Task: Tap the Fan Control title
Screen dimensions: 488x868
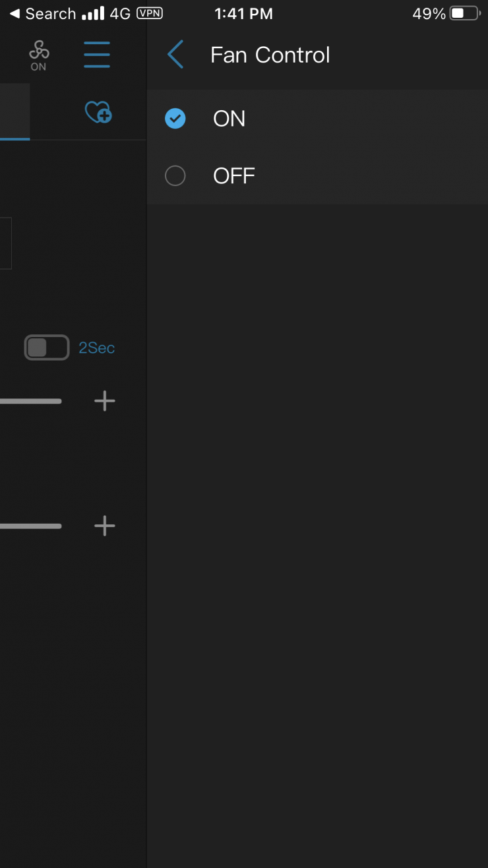Action: click(x=270, y=55)
